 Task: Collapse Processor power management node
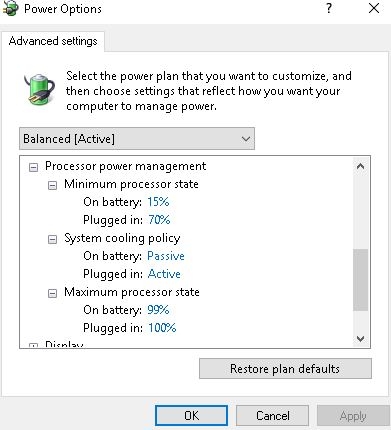(x=33, y=167)
